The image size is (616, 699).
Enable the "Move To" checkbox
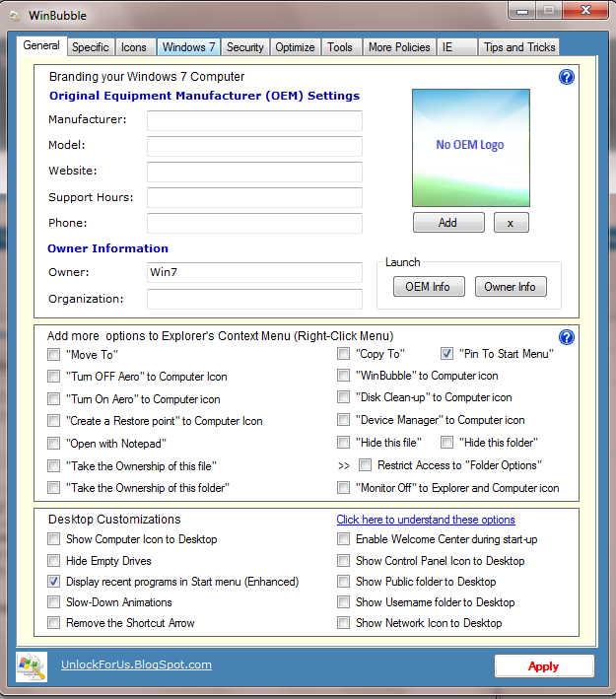[53, 355]
